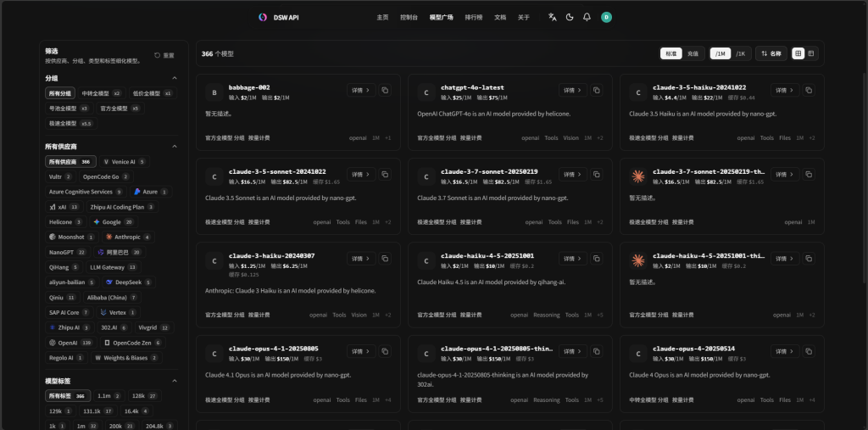Click the 号池全模型 x3 group chip

pyautogui.click(x=70, y=109)
